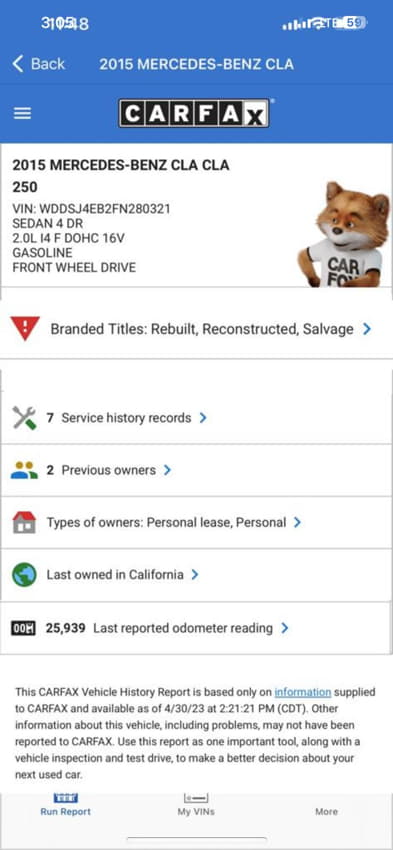Screen dimensions: 393x850
Task: Open the More tab
Action: pos(326,811)
